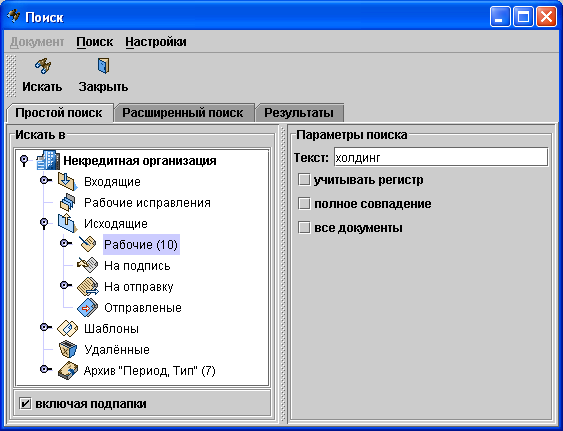
Task: Select Архив "Период, Тип" (7) row
Action: (x=149, y=371)
